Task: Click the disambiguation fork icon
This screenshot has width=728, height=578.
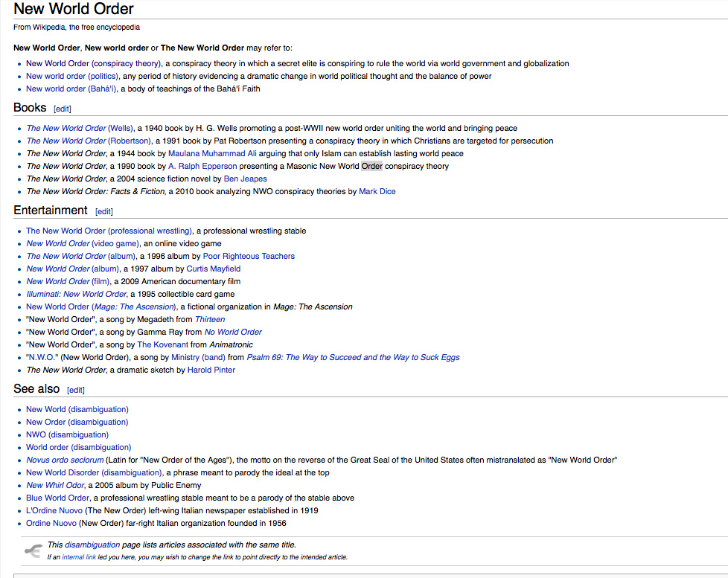Action: [33, 550]
